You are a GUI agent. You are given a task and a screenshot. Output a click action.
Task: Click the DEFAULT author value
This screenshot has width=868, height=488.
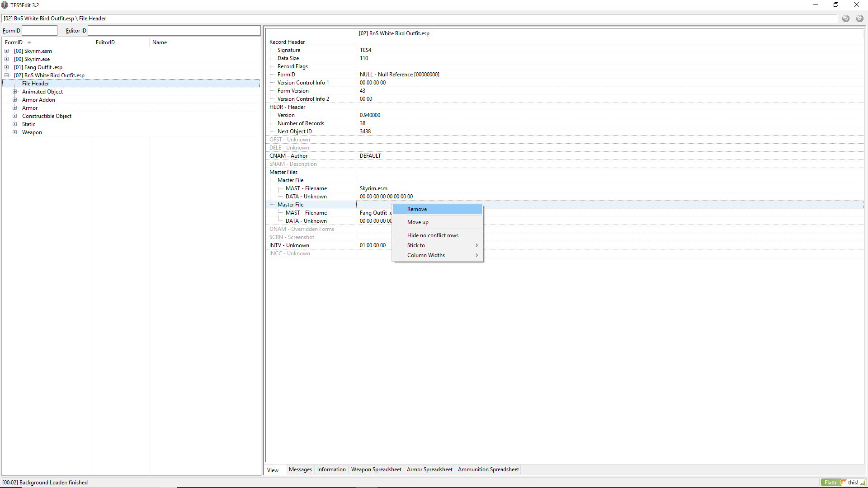pyautogui.click(x=370, y=156)
